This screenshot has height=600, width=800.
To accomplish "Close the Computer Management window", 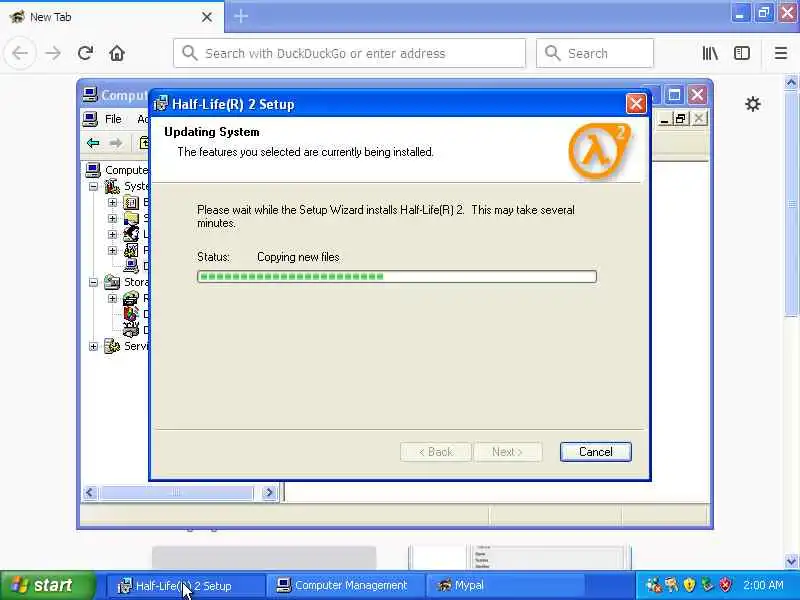I will [697, 94].
